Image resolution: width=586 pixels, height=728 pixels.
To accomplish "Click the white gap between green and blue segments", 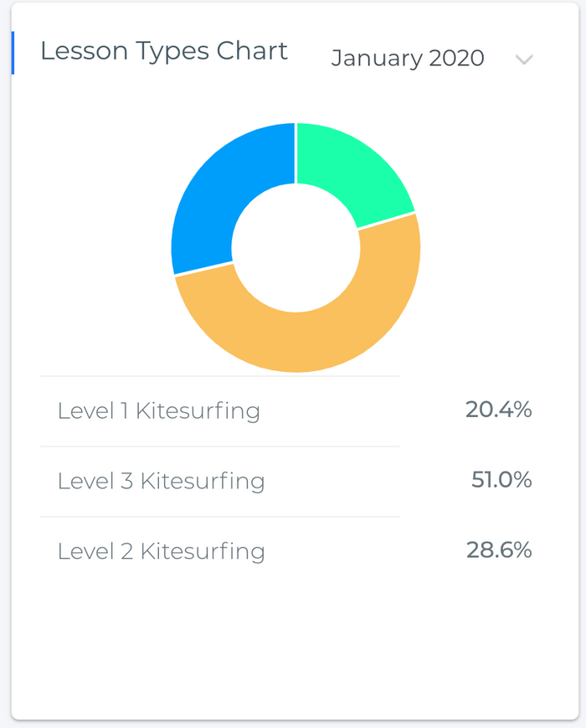I will 296,153.
